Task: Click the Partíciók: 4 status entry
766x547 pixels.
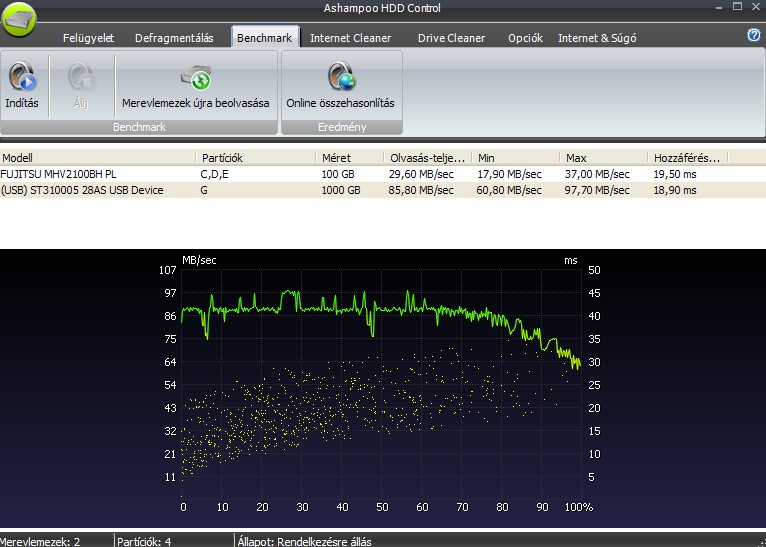Action: pyautogui.click(x=144, y=541)
